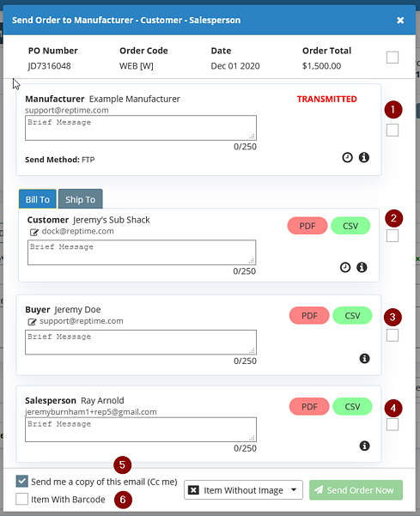Close the Send Order dialog
This screenshot has height=516, width=420.
tap(400, 20)
